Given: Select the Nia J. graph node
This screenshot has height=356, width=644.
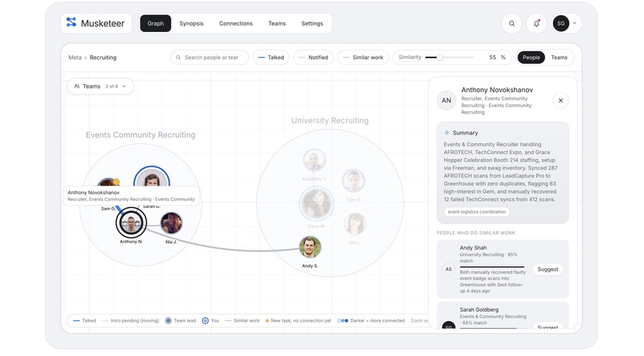Looking at the screenshot, I should [171, 223].
